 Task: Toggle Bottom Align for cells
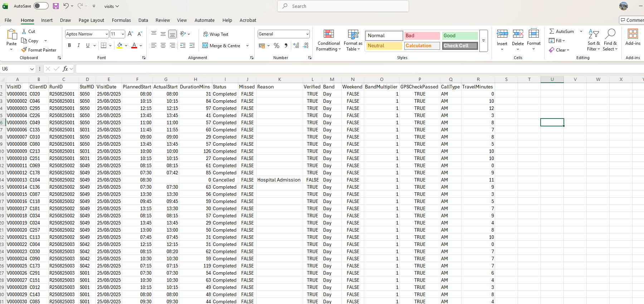172,34
